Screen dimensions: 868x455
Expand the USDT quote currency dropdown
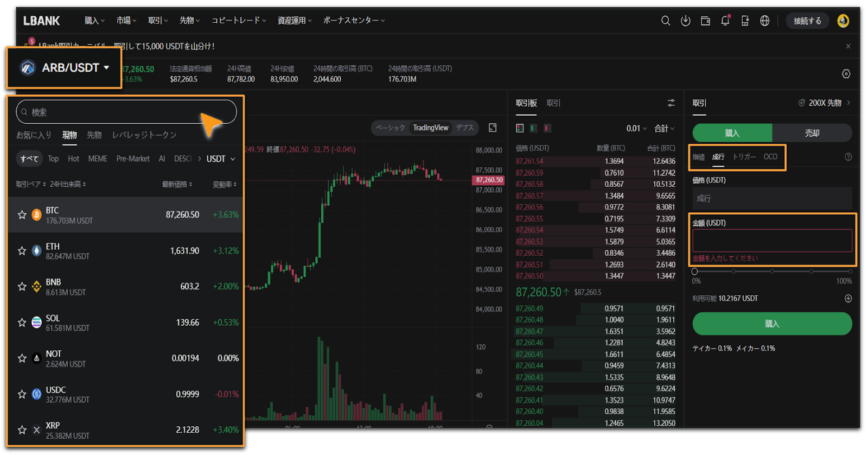pos(221,159)
